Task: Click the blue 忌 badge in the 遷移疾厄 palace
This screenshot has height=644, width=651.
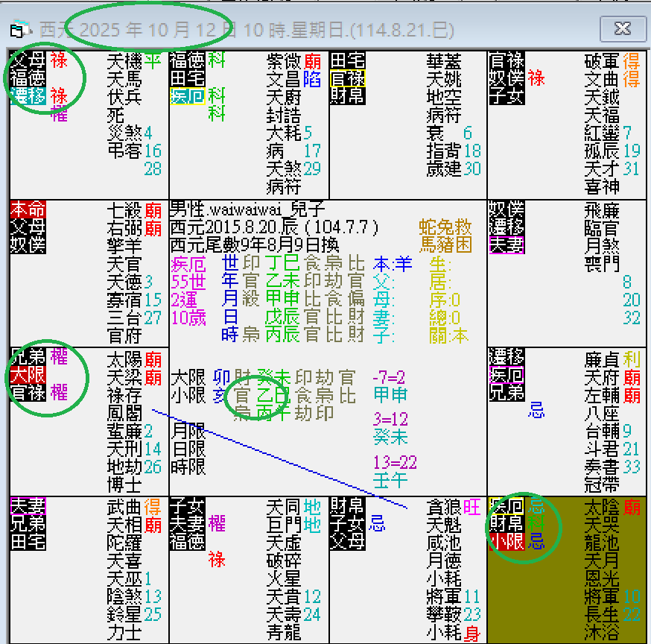Action: coord(536,410)
